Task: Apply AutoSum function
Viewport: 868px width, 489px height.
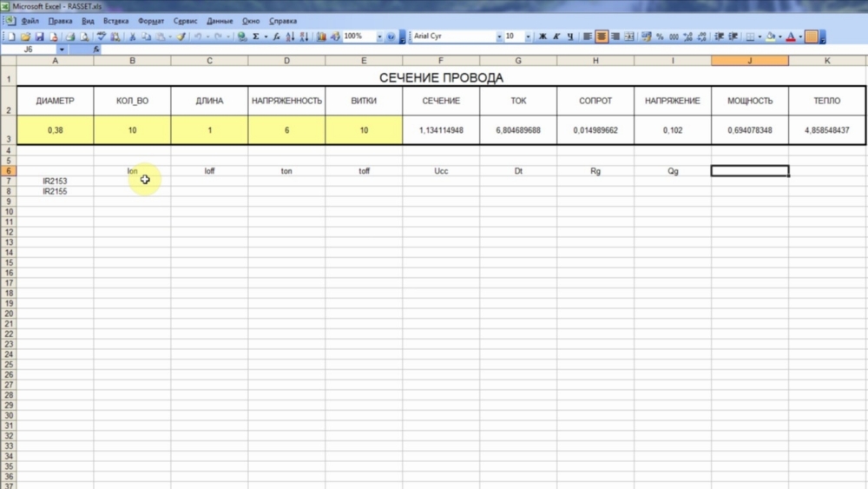Action: point(256,36)
